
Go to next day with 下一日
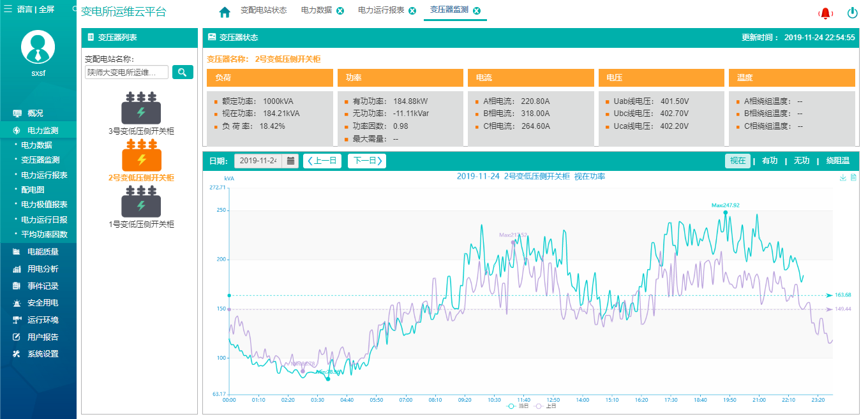[367, 161]
